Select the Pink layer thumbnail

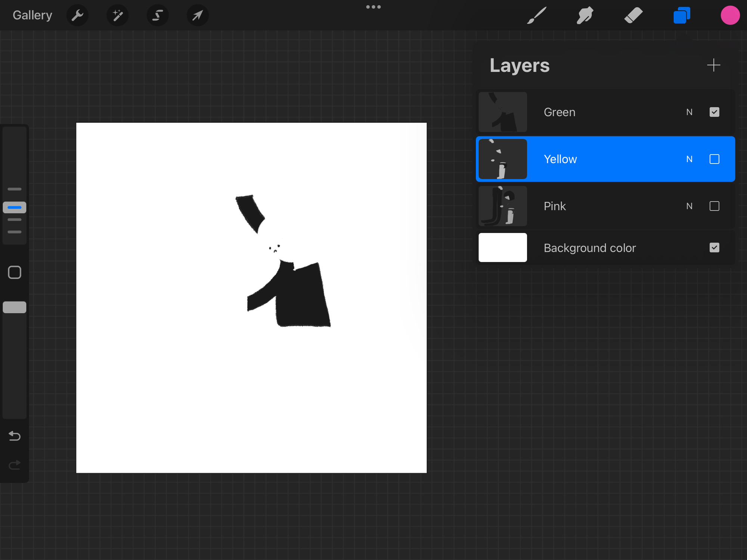[503, 206]
